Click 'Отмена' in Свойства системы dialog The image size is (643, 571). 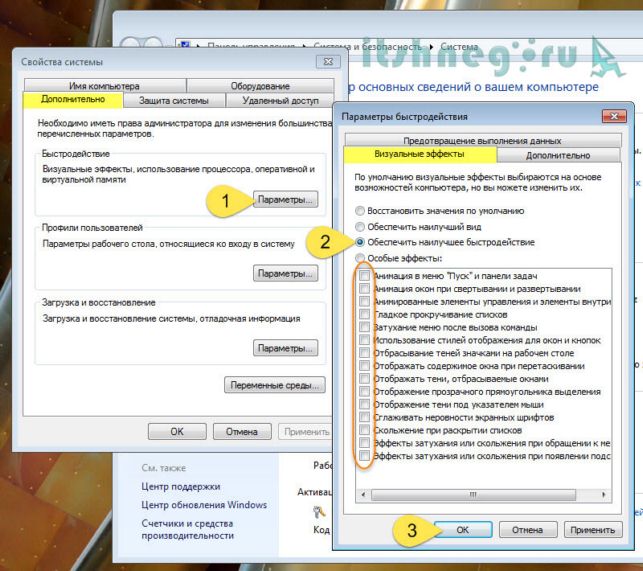[x=242, y=432]
